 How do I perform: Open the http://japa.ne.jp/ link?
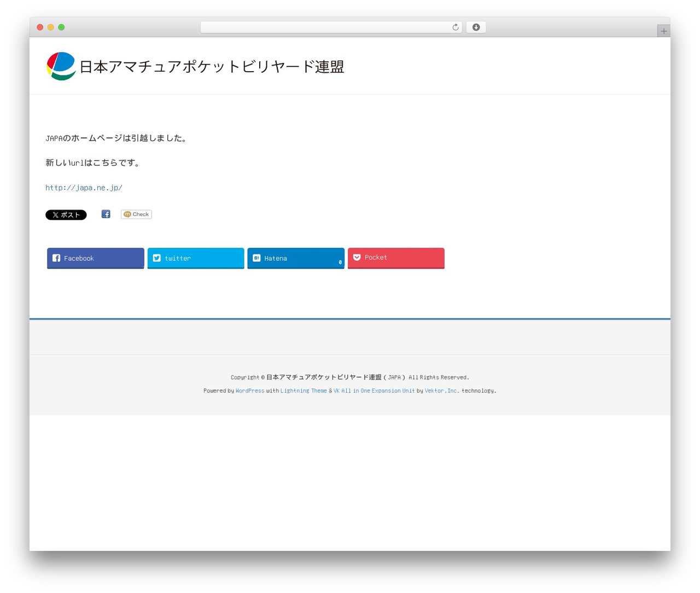[84, 188]
